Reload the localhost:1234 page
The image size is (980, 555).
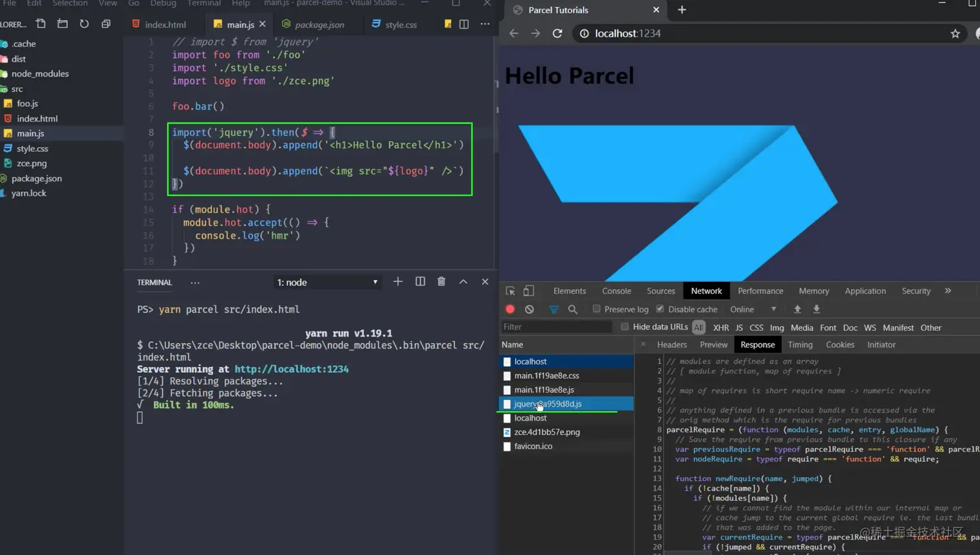click(x=557, y=33)
